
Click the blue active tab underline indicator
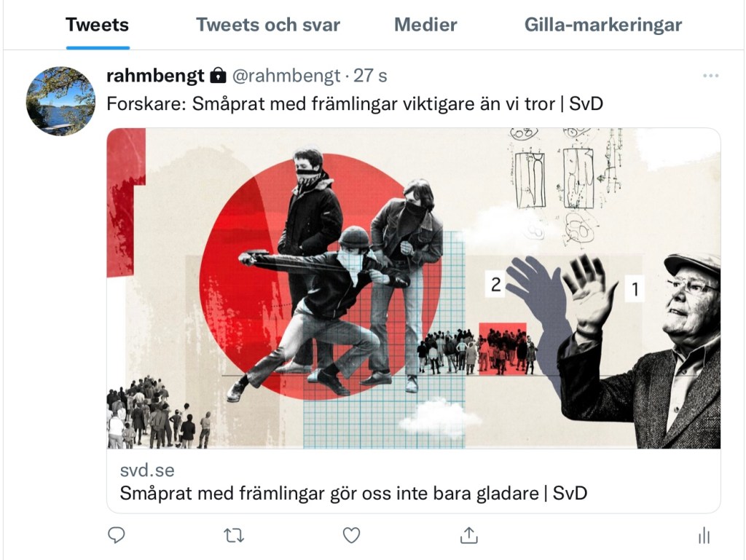click(98, 47)
